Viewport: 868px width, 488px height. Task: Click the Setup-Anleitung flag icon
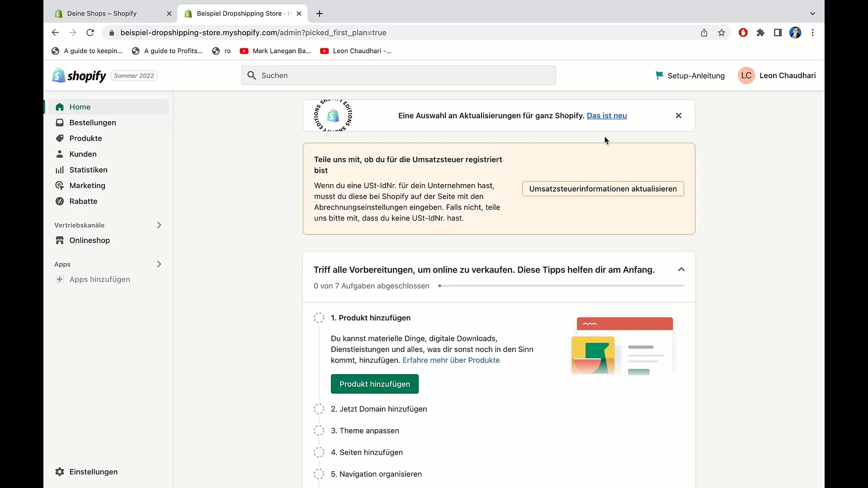point(659,75)
